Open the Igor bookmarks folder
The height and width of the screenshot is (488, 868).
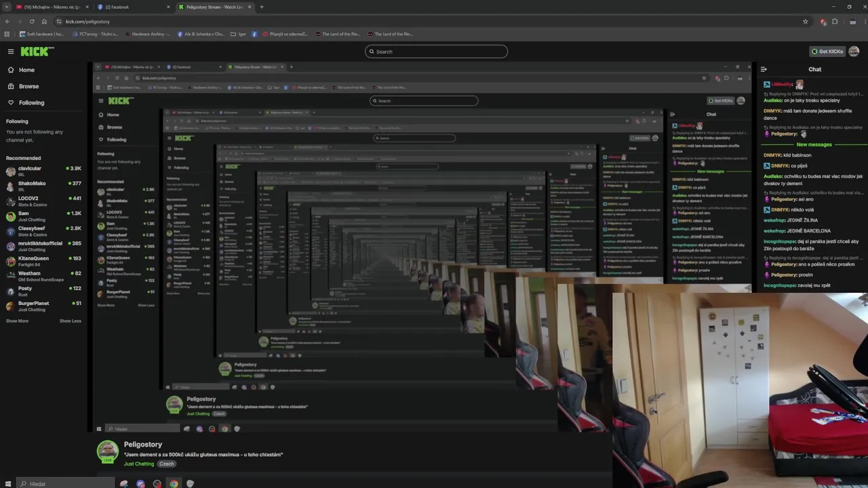click(238, 34)
